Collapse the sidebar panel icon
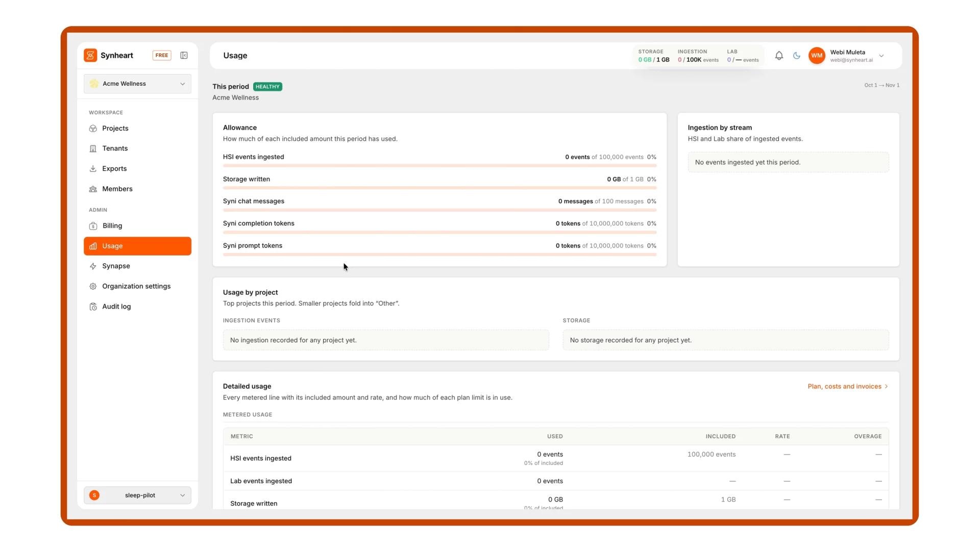Screen dimensions: 980x551 [184, 56]
